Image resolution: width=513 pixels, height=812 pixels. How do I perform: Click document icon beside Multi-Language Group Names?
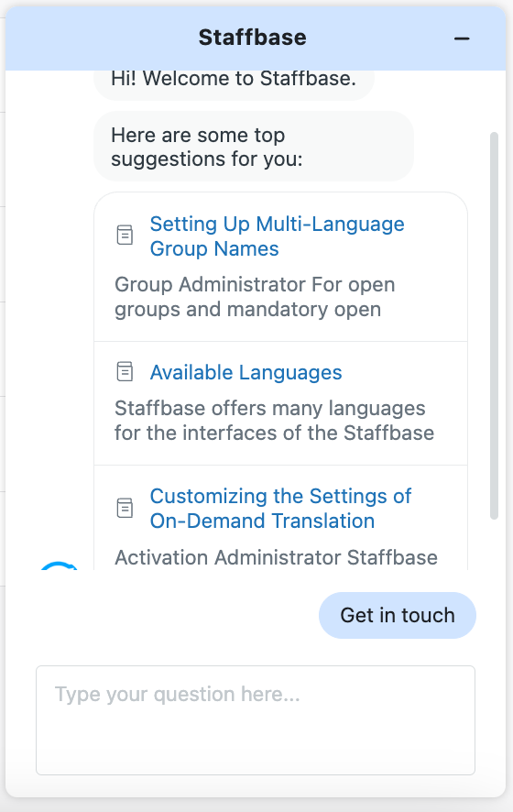[125, 236]
